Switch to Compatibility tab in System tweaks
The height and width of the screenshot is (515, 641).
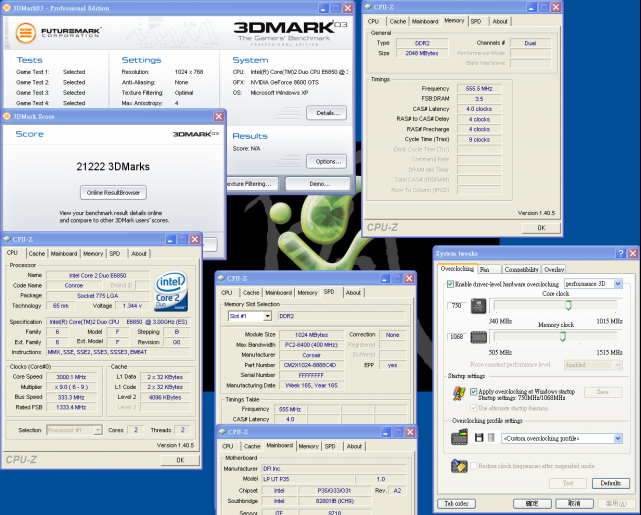(x=521, y=269)
